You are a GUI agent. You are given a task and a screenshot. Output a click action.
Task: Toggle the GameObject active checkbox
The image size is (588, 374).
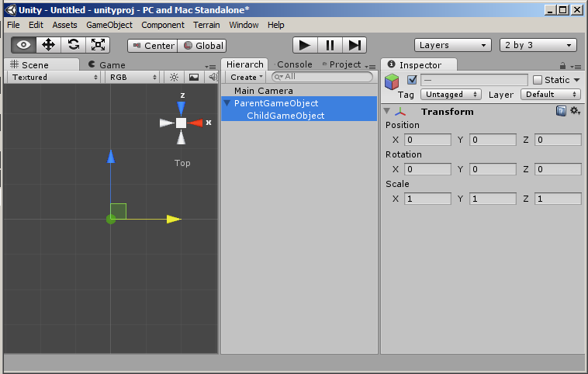coord(412,80)
